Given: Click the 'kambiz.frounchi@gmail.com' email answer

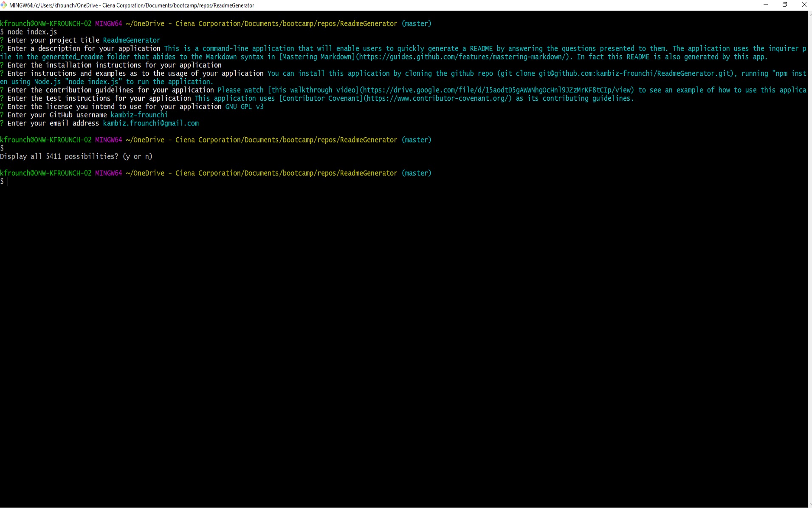Looking at the screenshot, I should (151, 123).
